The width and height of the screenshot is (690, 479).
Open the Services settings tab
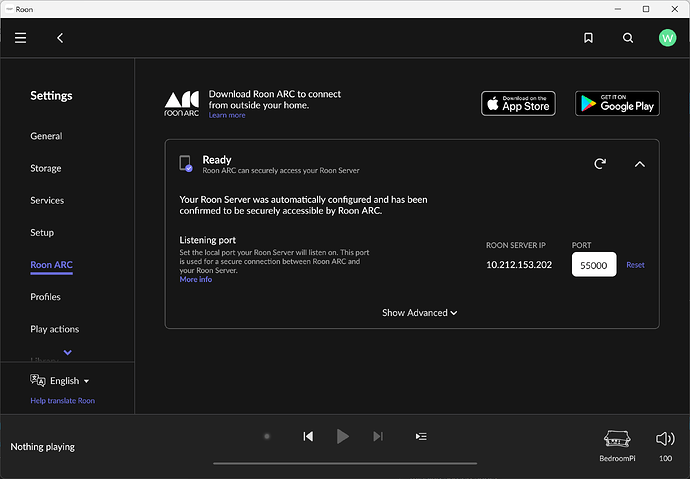pos(47,200)
